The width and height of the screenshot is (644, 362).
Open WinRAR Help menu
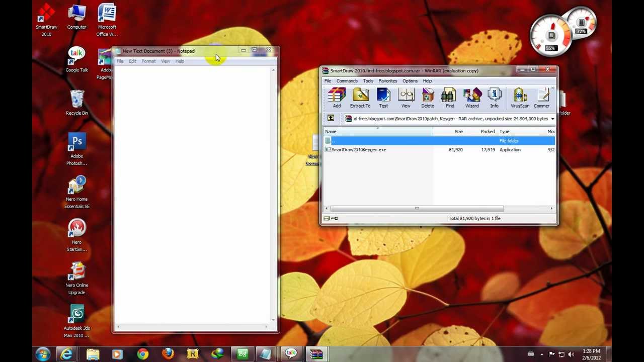coord(427,80)
